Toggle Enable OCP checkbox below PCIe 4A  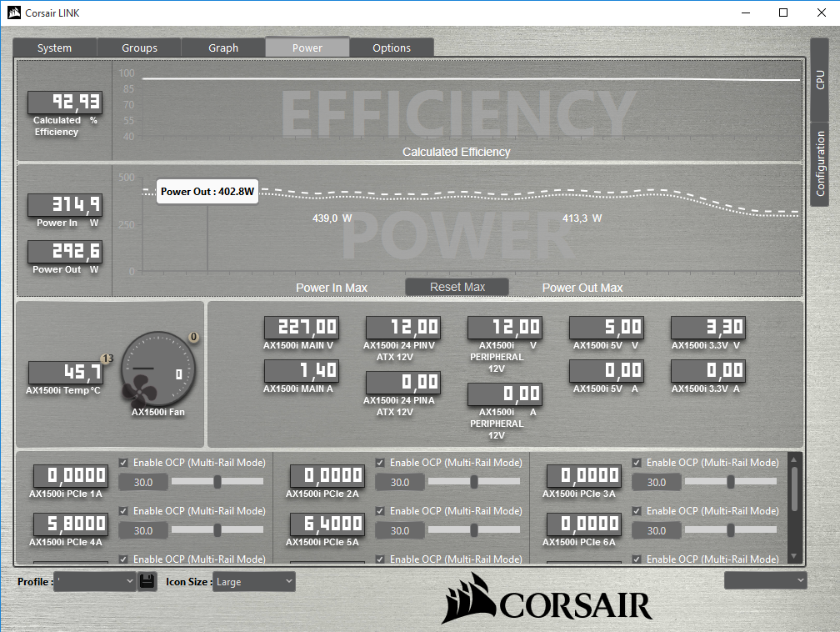(123, 559)
